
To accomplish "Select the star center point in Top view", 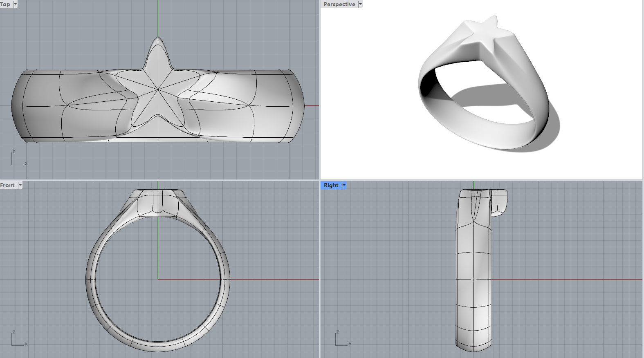I will coord(158,89).
